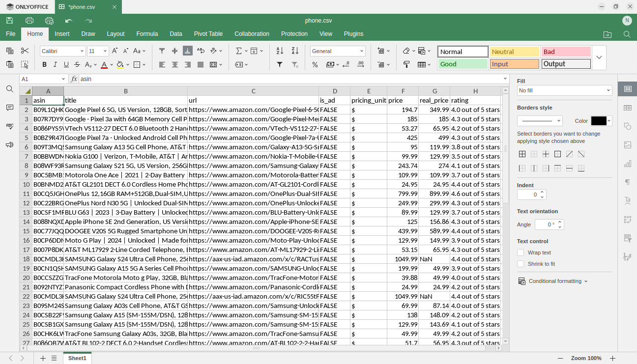The width and height of the screenshot is (637, 364).
Task: Apply the Output cell style
Action: [x=566, y=64]
